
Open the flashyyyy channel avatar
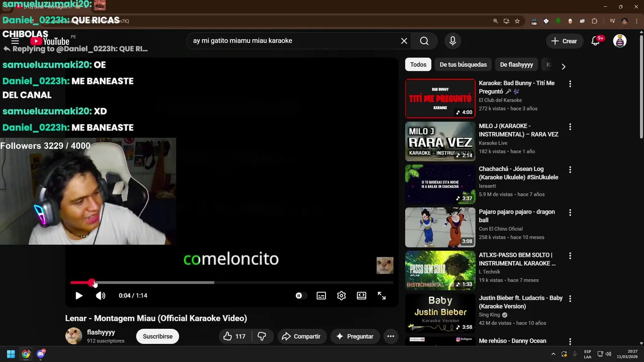coord(74,336)
